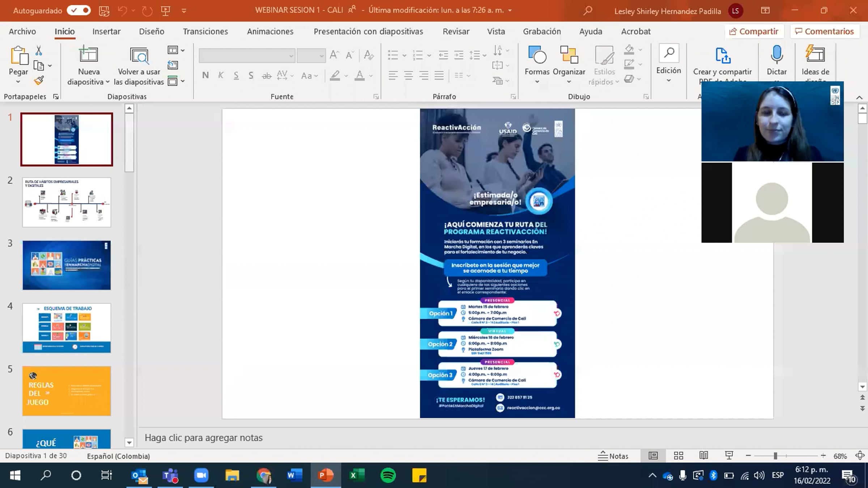Fit slide to current window icon
Image resolution: width=868 pixels, height=488 pixels.
click(x=860, y=456)
